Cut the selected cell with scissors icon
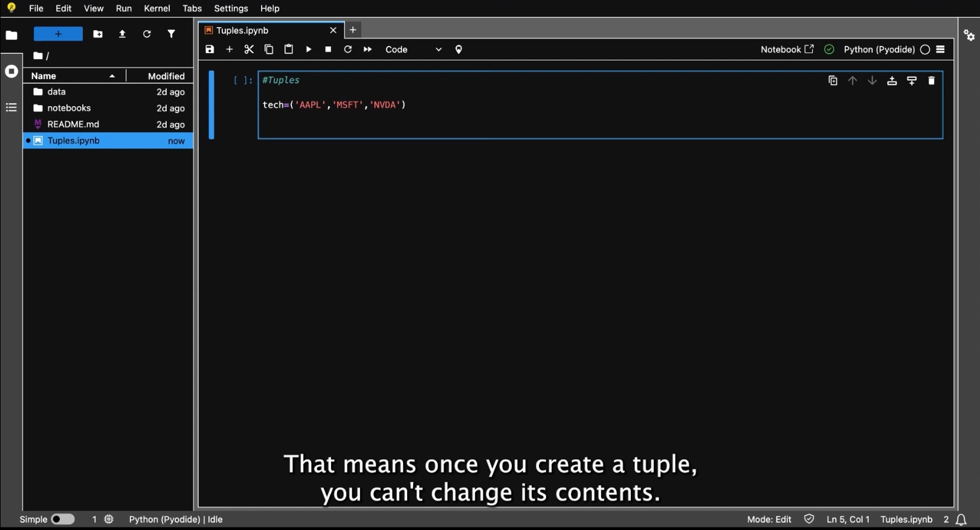This screenshot has height=530, width=980. click(x=249, y=49)
